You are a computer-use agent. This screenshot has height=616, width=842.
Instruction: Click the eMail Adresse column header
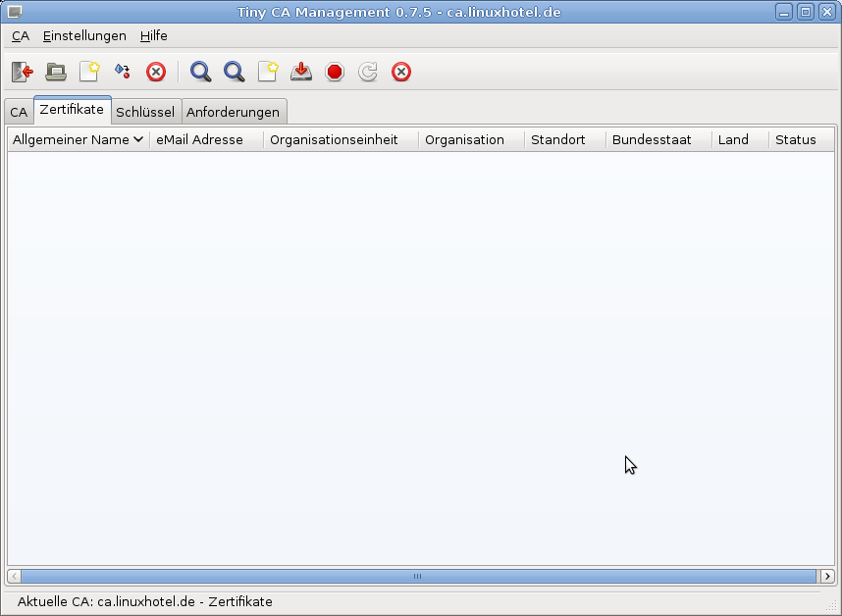(x=199, y=139)
